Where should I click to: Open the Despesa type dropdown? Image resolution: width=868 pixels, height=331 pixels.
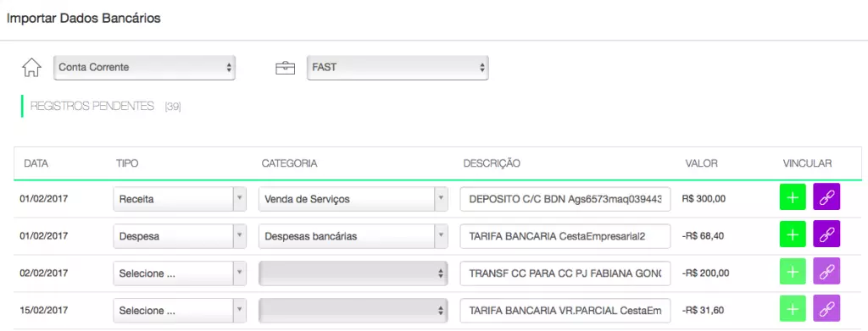pos(180,236)
